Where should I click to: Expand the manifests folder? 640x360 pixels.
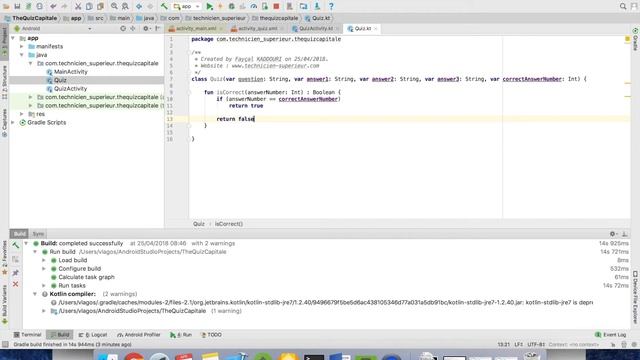pyautogui.click(x=22, y=47)
